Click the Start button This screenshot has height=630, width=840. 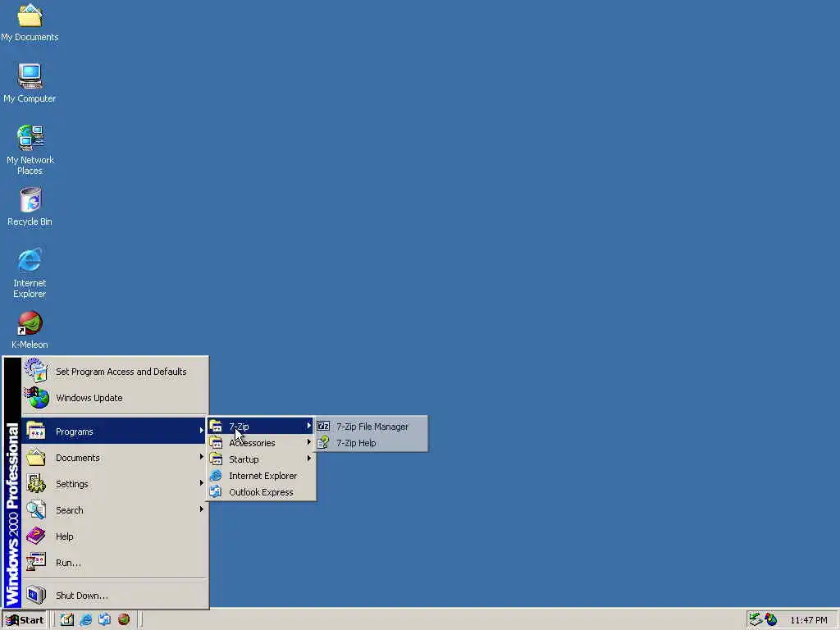coord(25,620)
